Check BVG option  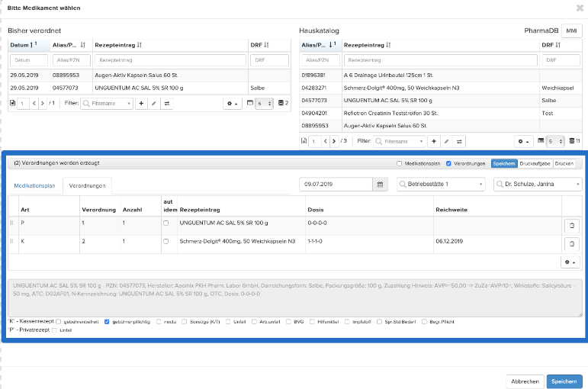[x=288, y=321]
